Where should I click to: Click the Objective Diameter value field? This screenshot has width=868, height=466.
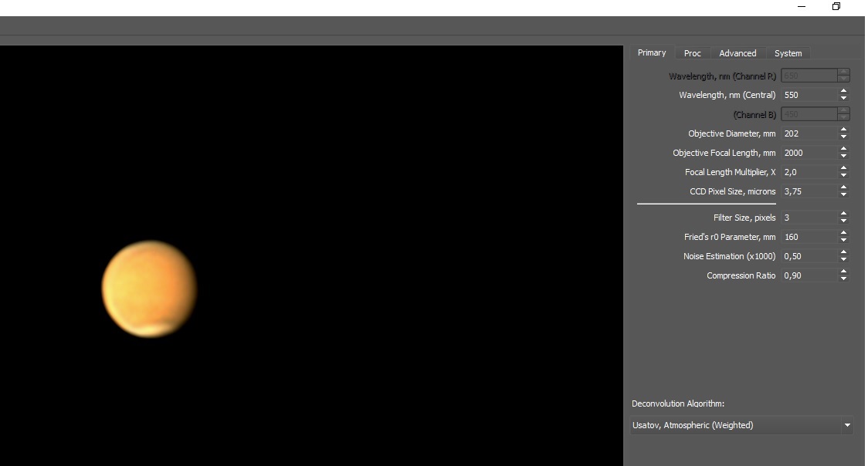click(x=809, y=133)
